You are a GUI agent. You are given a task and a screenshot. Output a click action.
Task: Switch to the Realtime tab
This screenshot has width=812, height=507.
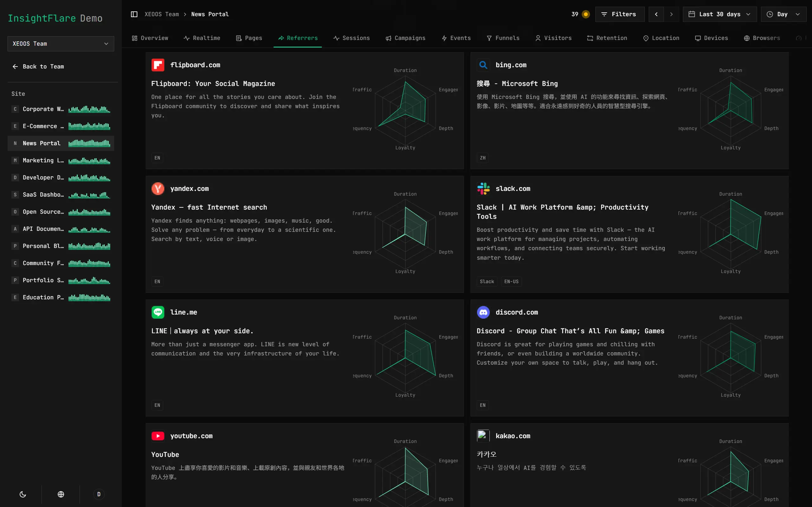pos(202,38)
